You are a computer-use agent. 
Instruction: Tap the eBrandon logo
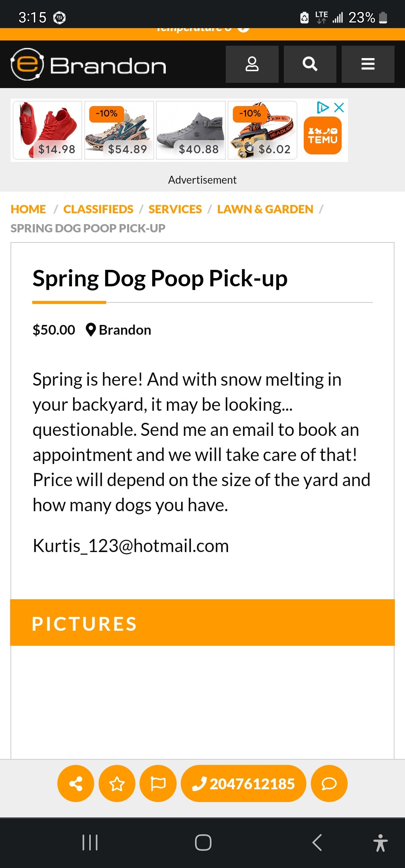click(x=88, y=64)
